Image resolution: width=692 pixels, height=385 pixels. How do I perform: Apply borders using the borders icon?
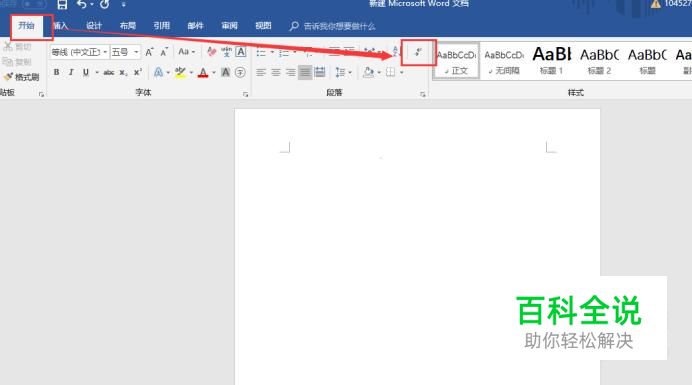pyautogui.click(x=391, y=72)
